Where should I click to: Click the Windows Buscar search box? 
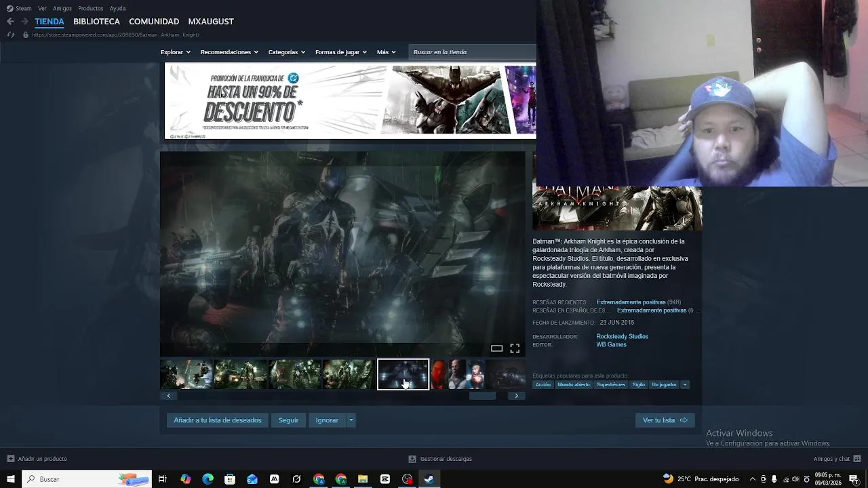click(x=87, y=479)
